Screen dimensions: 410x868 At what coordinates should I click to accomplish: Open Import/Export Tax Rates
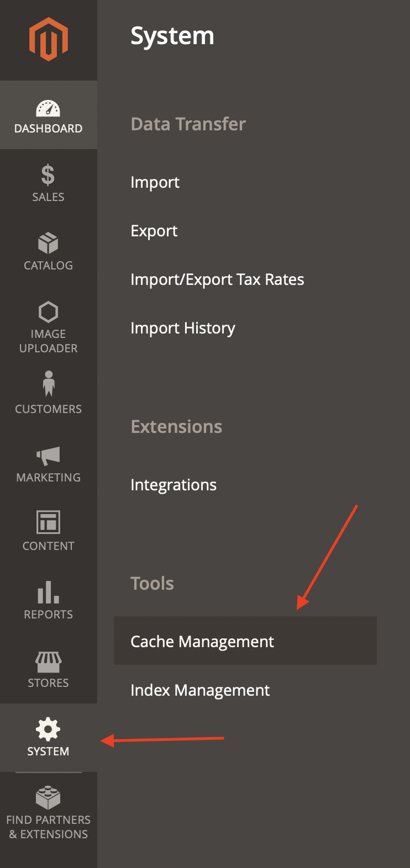coord(217,279)
